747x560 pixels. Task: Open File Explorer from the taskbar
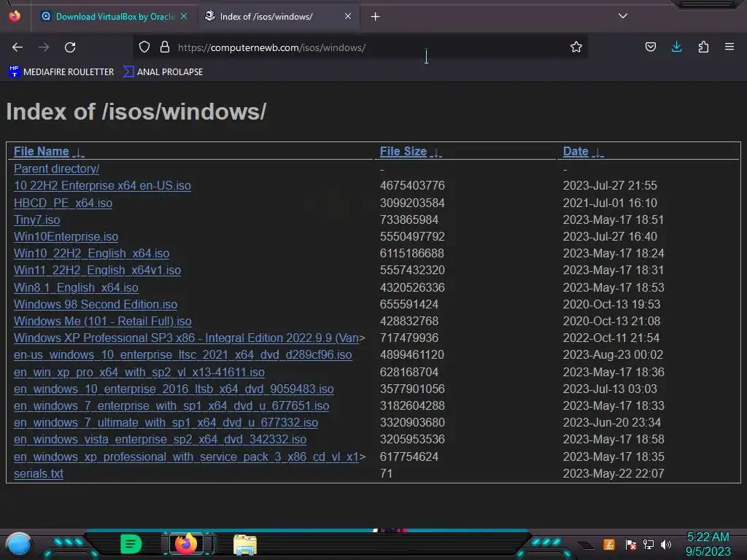tap(245, 544)
